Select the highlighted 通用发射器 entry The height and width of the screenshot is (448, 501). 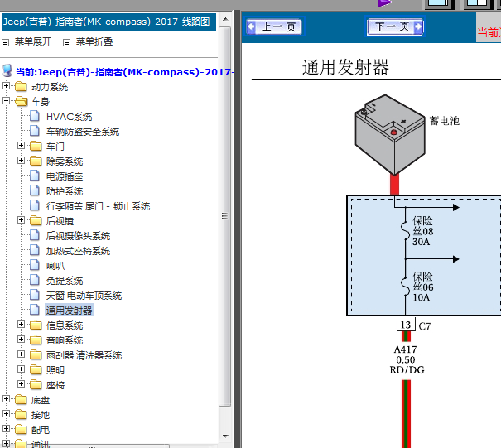pyautogui.click(x=70, y=310)
